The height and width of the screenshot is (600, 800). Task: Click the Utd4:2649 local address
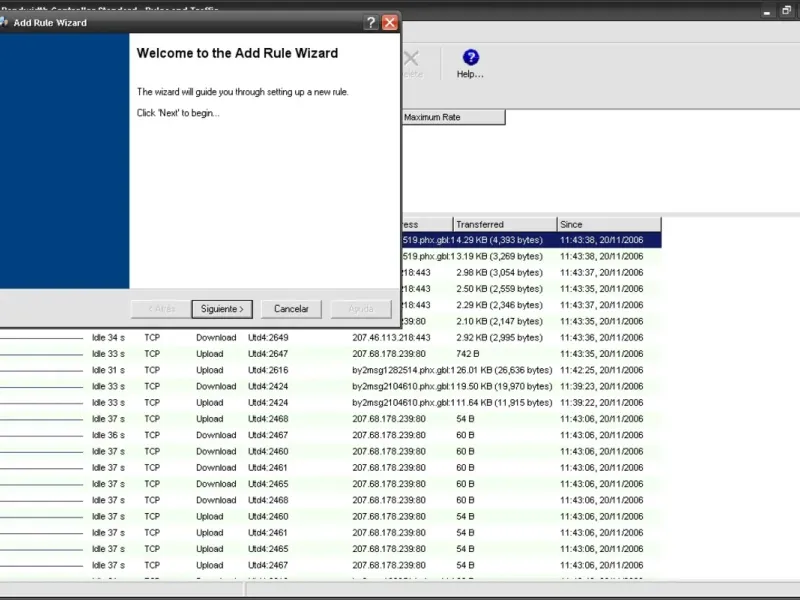(268, 338)
